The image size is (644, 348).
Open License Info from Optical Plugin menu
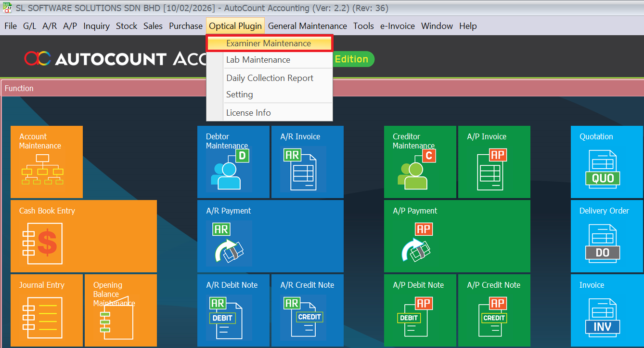click(248, 113)
